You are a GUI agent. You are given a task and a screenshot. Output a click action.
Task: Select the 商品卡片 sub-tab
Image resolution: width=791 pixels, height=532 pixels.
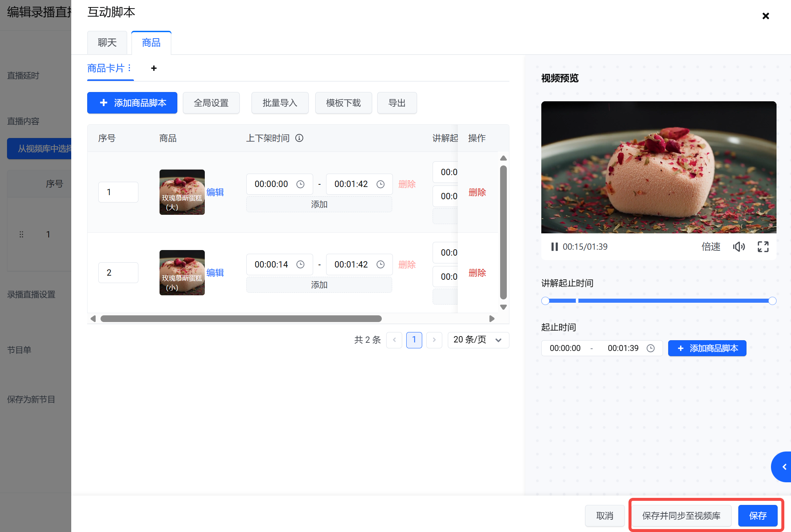click(106, 68)
